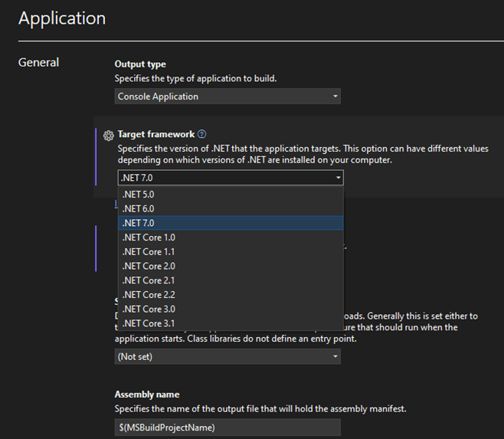Viewport: 504px width, 439px height.
Task: Choose .NET Core 2.2 option
Action: [x=231, y=295]
